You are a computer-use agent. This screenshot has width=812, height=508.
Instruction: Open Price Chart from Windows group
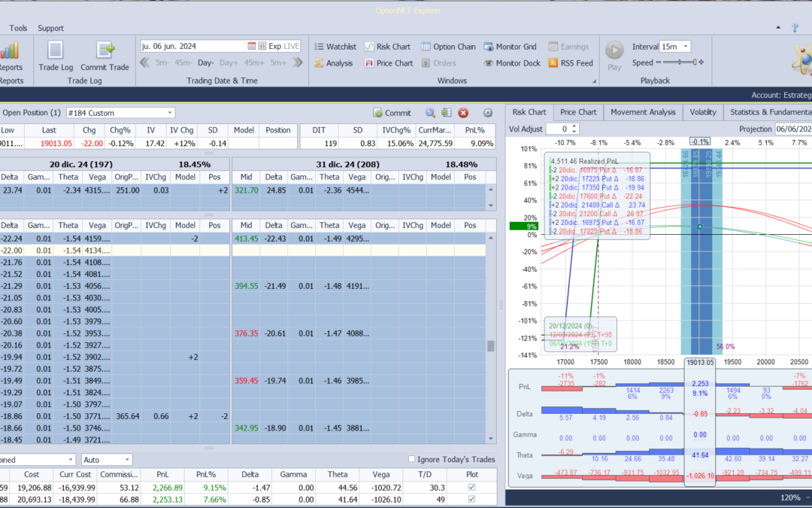389,63
